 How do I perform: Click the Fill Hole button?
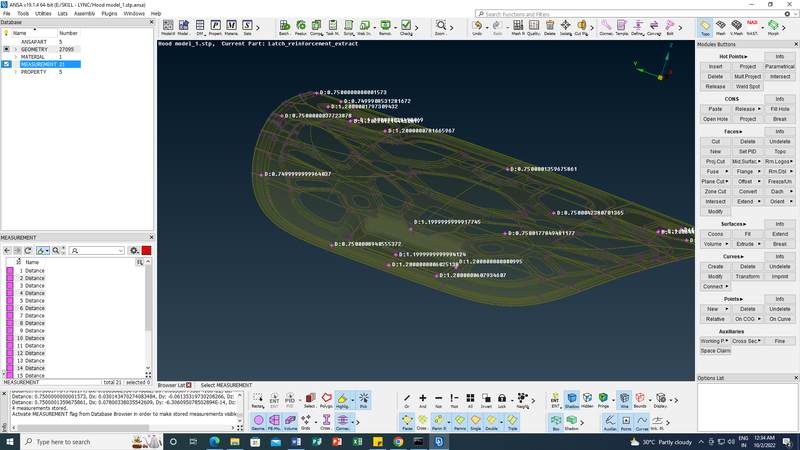pyautogui.click(x=779, y=108)
